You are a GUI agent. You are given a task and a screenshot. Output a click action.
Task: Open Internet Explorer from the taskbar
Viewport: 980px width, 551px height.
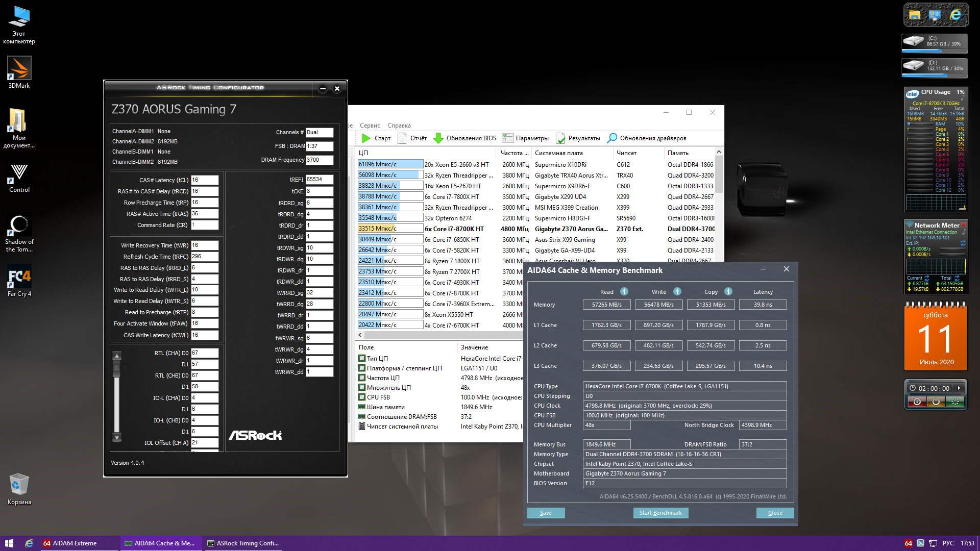[29, 543]
